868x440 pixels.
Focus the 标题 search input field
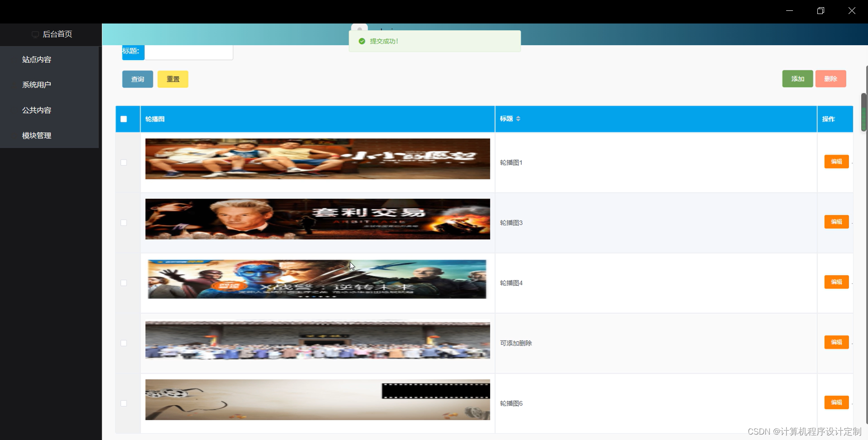point(189,52)
